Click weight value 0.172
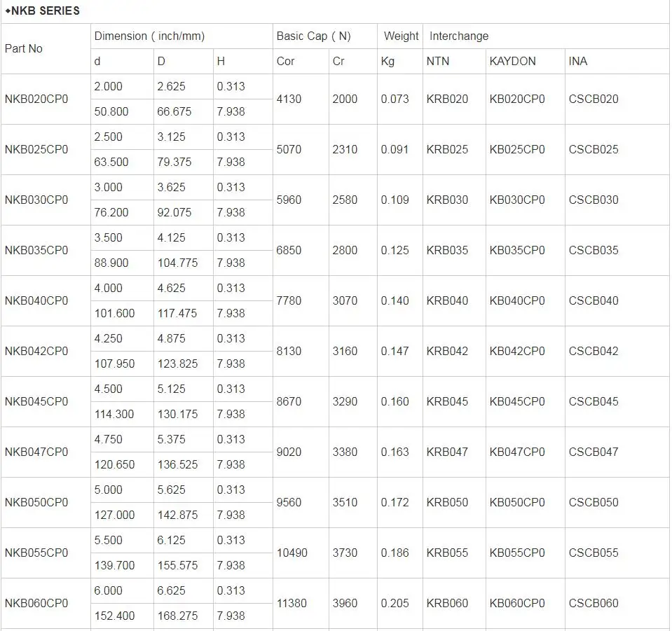This screenshot has width=672, height=631. pos(395,502)
